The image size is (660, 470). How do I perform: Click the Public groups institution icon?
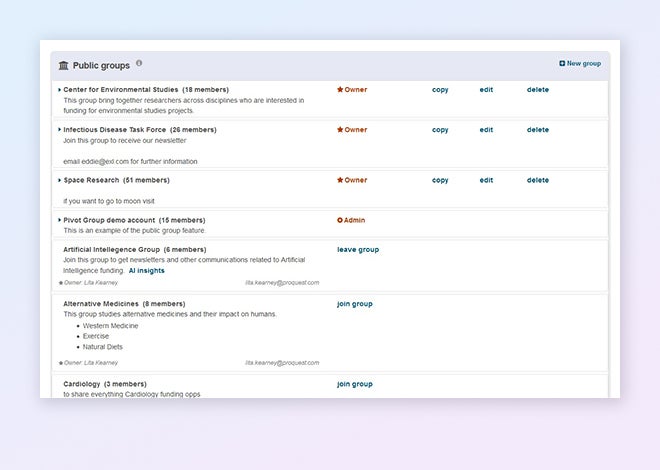(64, 65)
